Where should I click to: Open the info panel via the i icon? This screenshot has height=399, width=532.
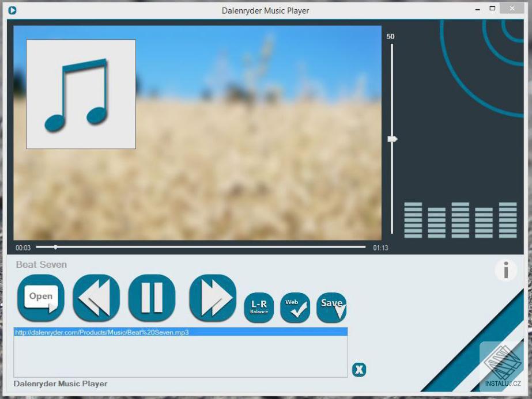505,270
